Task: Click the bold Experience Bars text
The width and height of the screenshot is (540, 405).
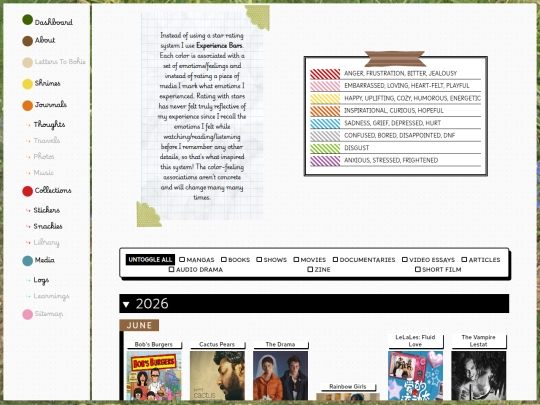Action: (219, 45)
